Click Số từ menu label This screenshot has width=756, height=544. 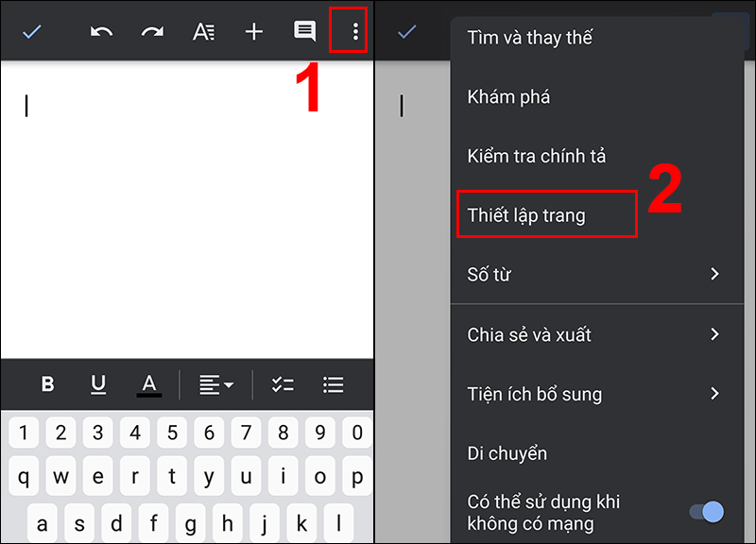pyautogui.click(x=489, y=274)
